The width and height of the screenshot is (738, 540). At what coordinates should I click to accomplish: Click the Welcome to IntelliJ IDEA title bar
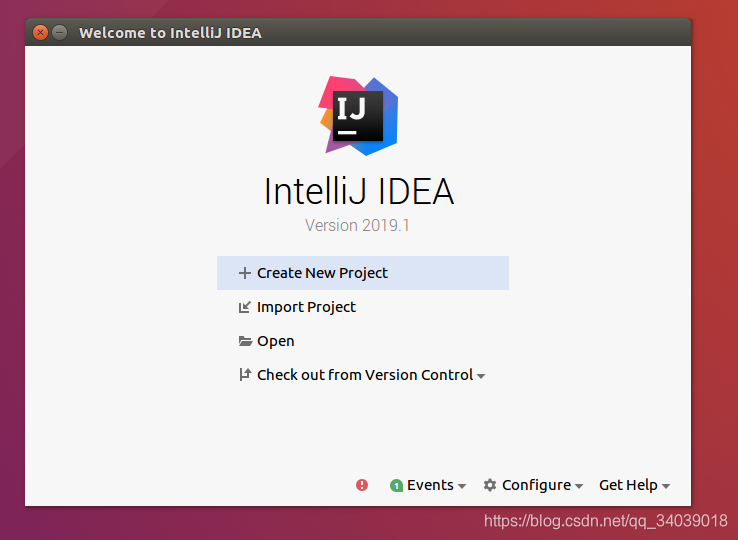358,32
